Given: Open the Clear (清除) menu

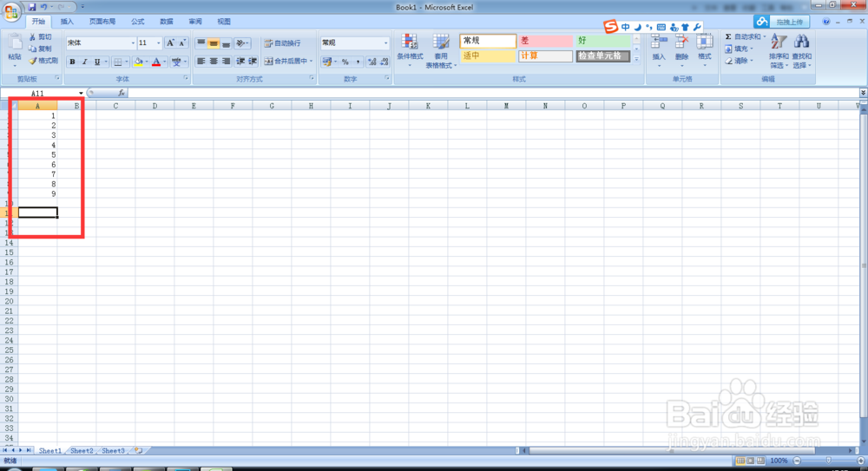Looking at the screenshot, I should [740, 61].
